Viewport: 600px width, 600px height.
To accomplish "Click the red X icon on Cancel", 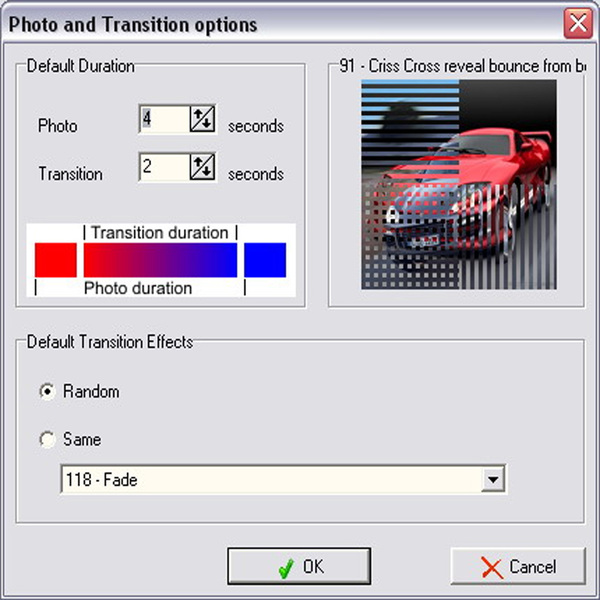I will click(492, 568).
